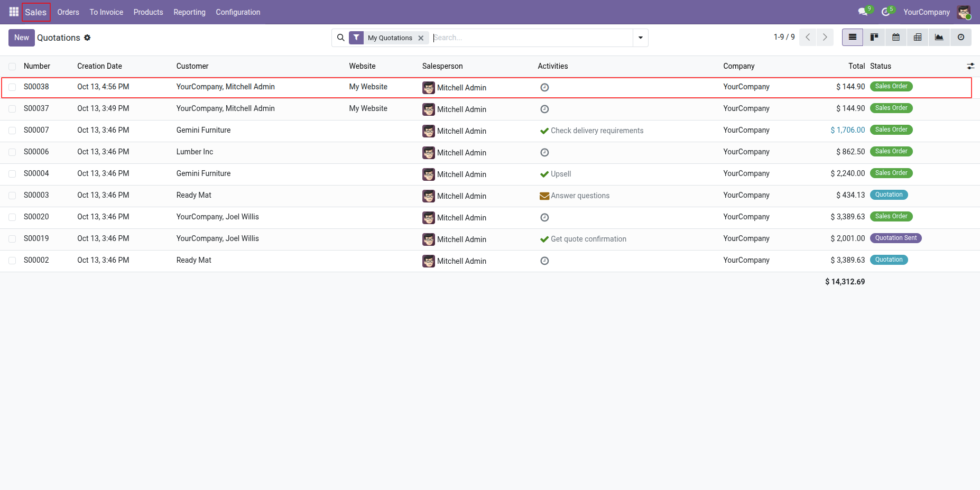Screen dimensions: 980x490
Task: Click the New quotation button
Action: pyautogui.click(x=22, y=38)
